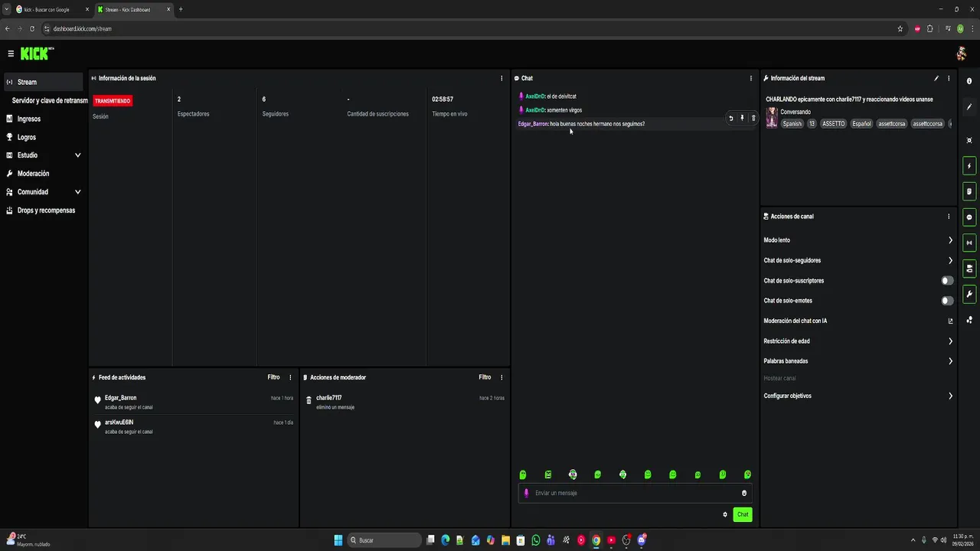The image size is (980, 551).
Task: Click arsKwuE6IN in the activity feed
Action: pos(119,422)
